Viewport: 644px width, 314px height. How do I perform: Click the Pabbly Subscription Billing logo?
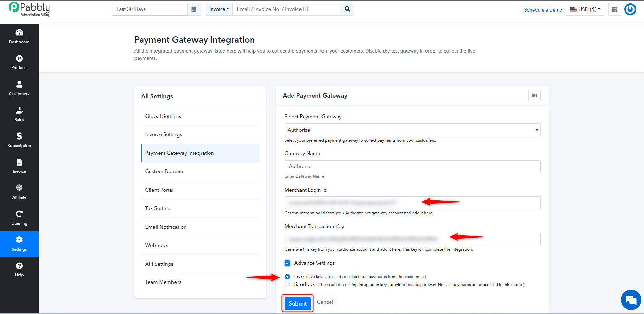pyautogui.click(x=29, y=9)
